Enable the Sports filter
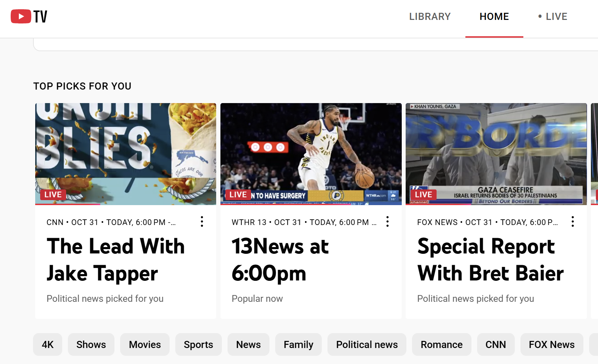The image size is (598, 364). tap(198, 344)
